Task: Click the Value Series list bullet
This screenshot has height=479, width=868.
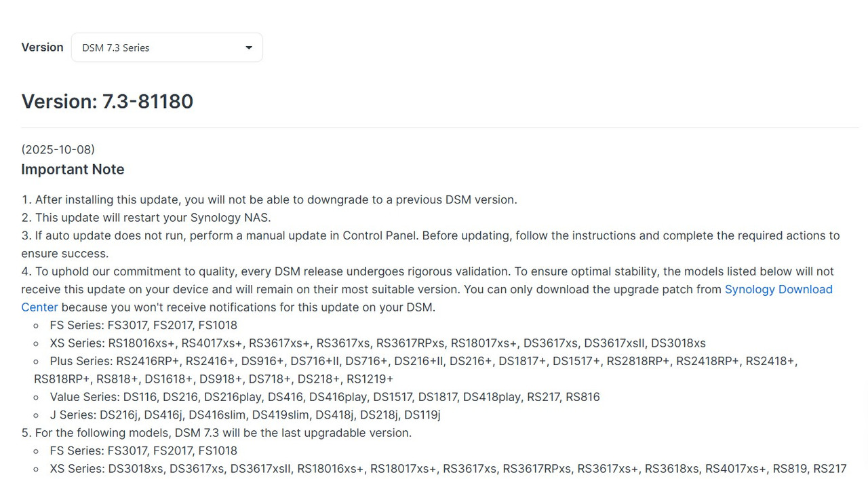Action: tap(325, 397)
